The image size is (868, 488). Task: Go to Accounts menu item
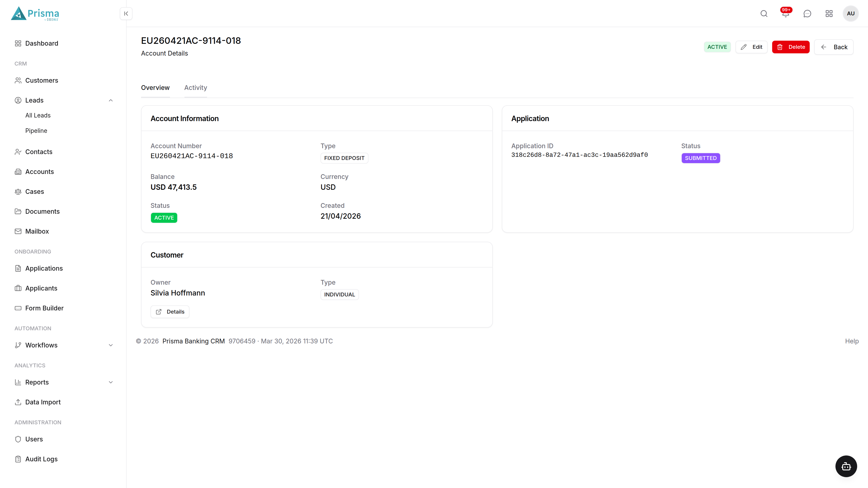(x=40, y=172)
